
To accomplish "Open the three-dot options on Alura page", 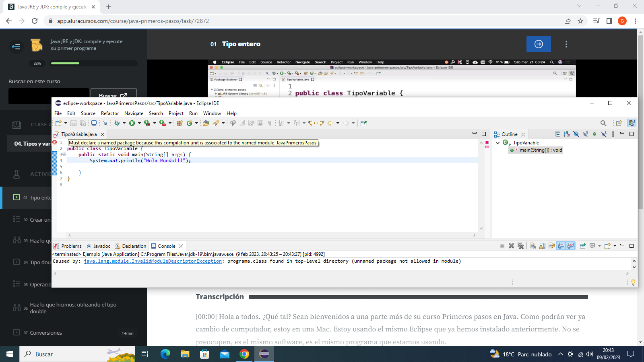I will click(x=566, y=44).
